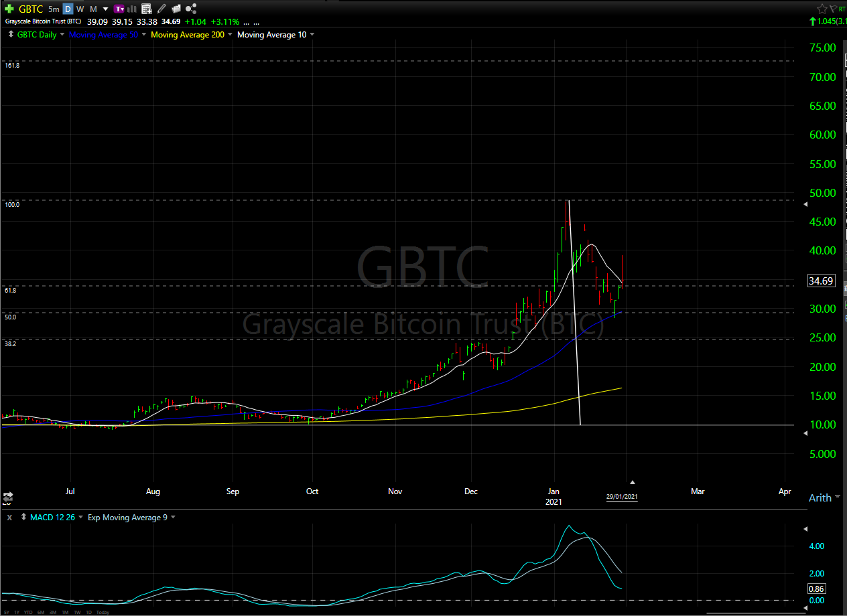Open the calculator/formula add icon

pyautogui.click(x=147, y=9)
